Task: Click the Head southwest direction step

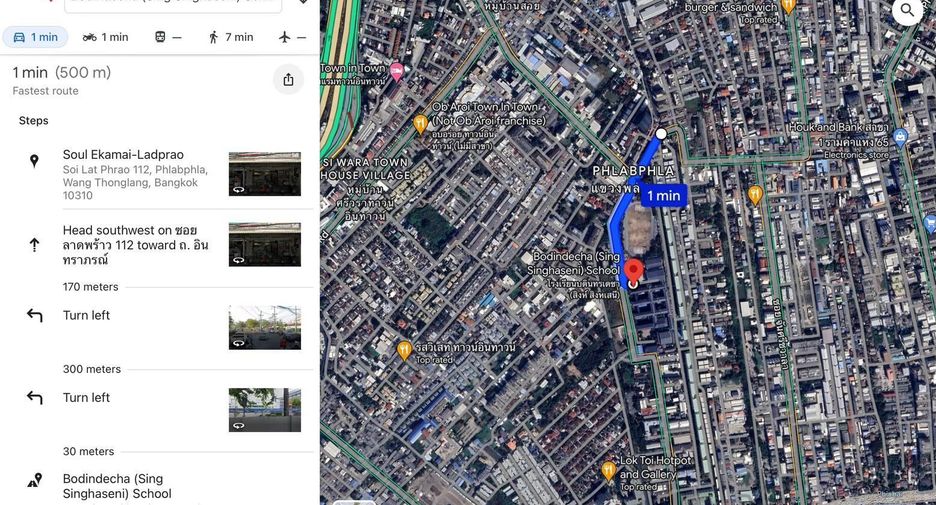Action: [158, 245]
